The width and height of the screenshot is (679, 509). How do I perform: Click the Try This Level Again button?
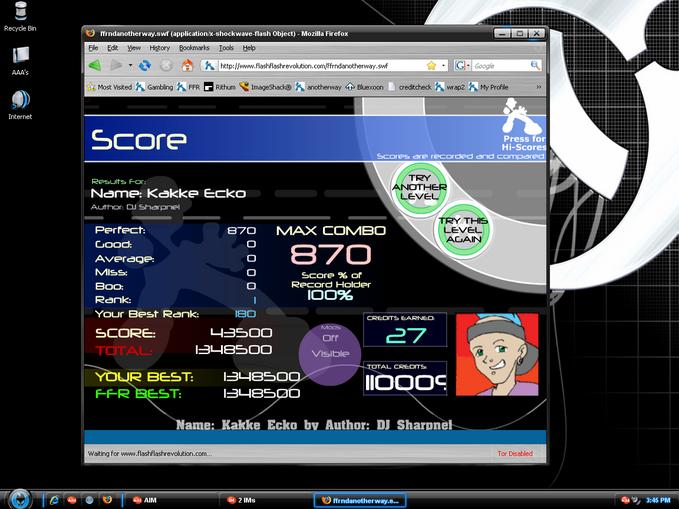pyautogui.click(x=463, y=230)
